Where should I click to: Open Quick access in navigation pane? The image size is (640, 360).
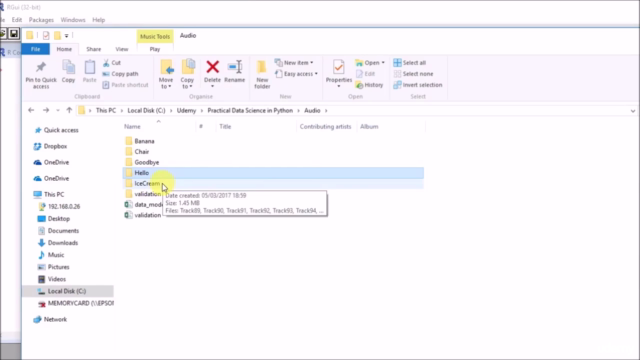coord(61,130)
